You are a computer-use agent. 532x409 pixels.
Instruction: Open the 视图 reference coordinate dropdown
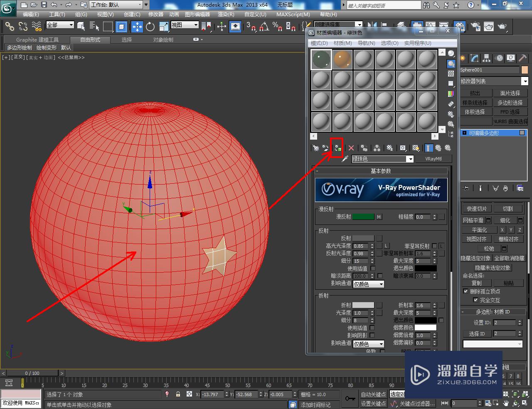coord(185,25)
